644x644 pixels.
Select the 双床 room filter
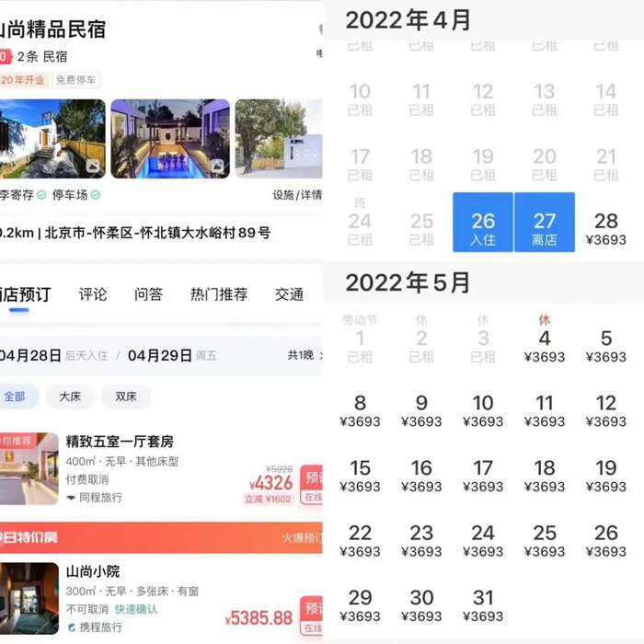coord(126,397)
